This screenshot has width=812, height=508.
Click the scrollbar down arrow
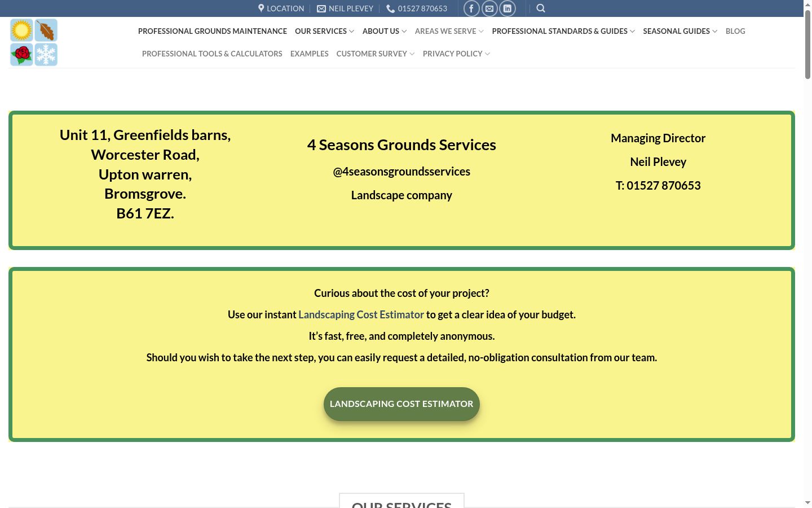click(807, 503)
